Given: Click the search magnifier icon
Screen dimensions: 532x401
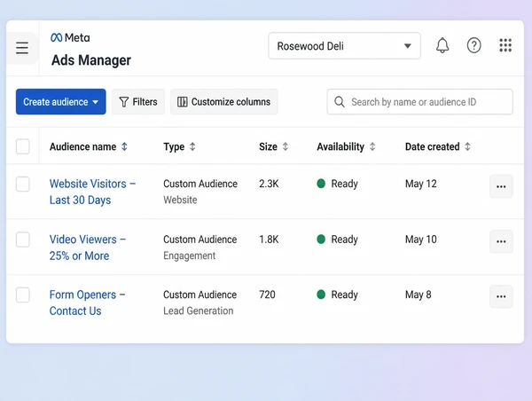Looking at the screenshot, I should click(340, 102).
